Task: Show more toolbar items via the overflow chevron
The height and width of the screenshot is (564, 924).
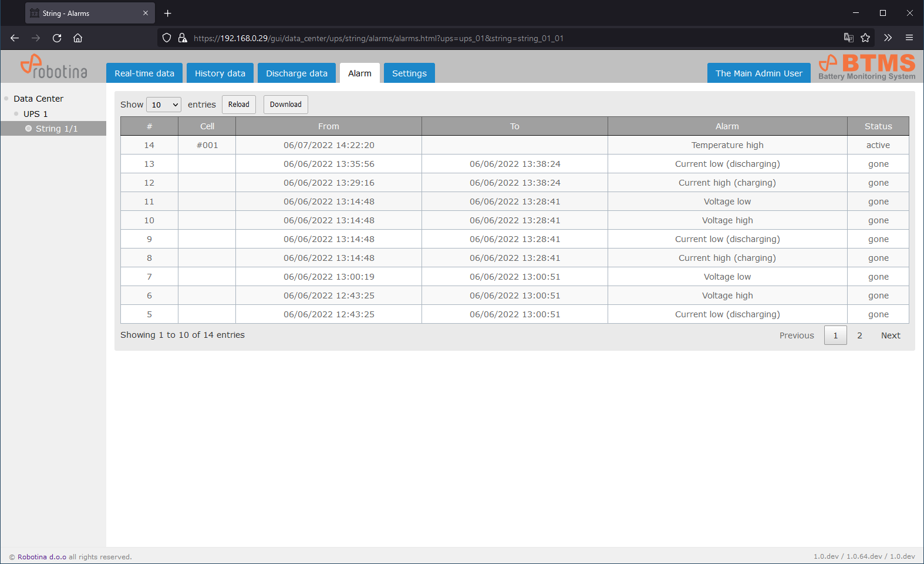Action: 888,38
